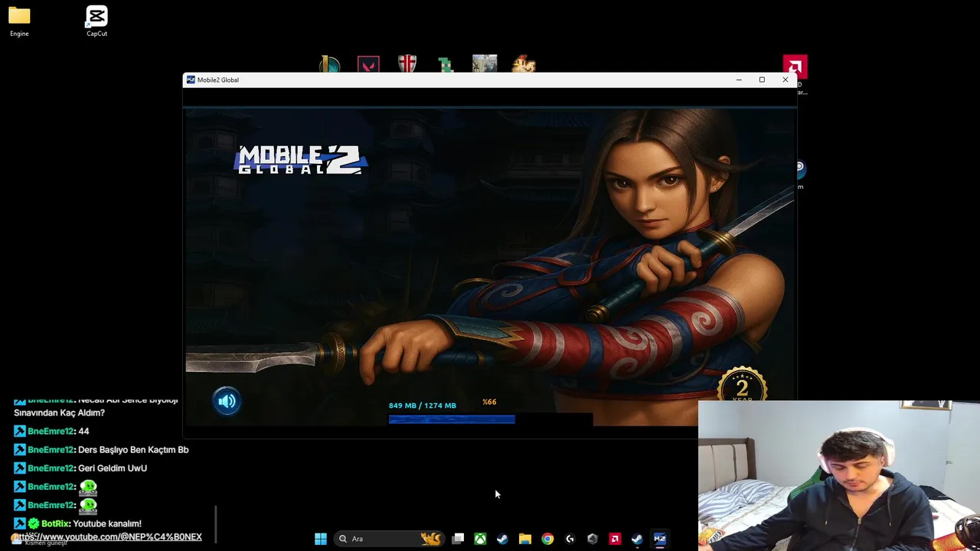The width and height of the screenshot is (980, 551).
Task: Click the fox icon in search box
Action: click(x=431, y=539)
